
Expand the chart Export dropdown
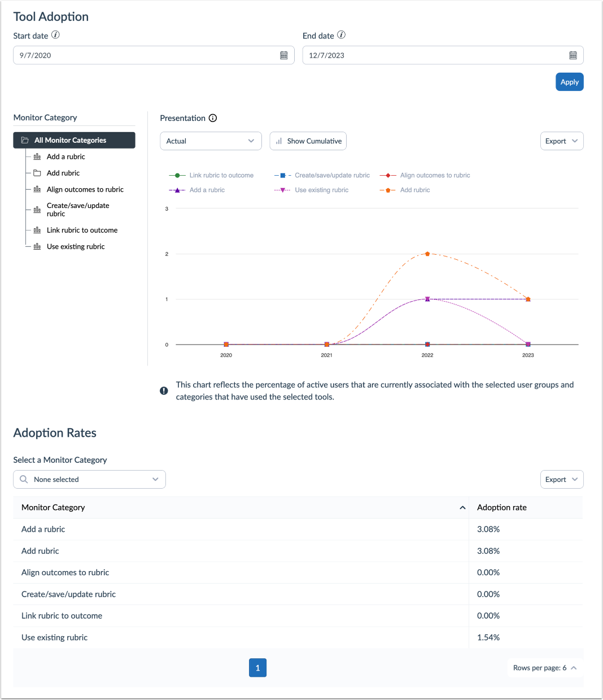coord(561,141)
